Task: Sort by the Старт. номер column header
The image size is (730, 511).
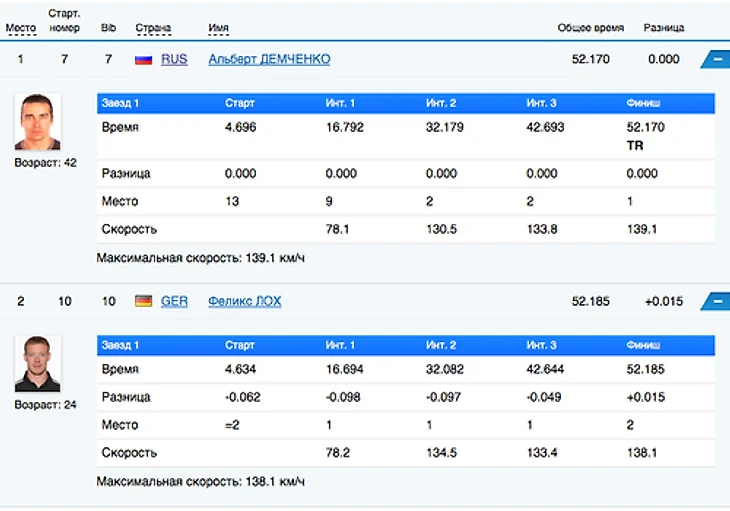Action: point(64,22)
